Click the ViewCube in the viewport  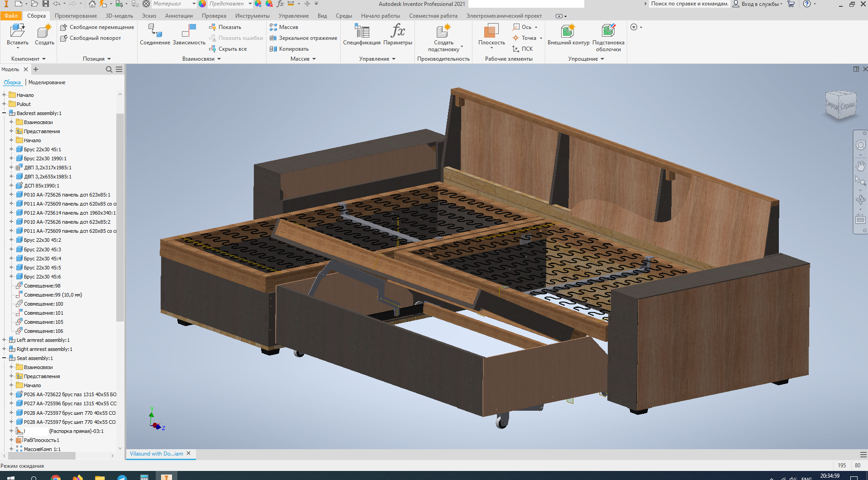point(841,106)
